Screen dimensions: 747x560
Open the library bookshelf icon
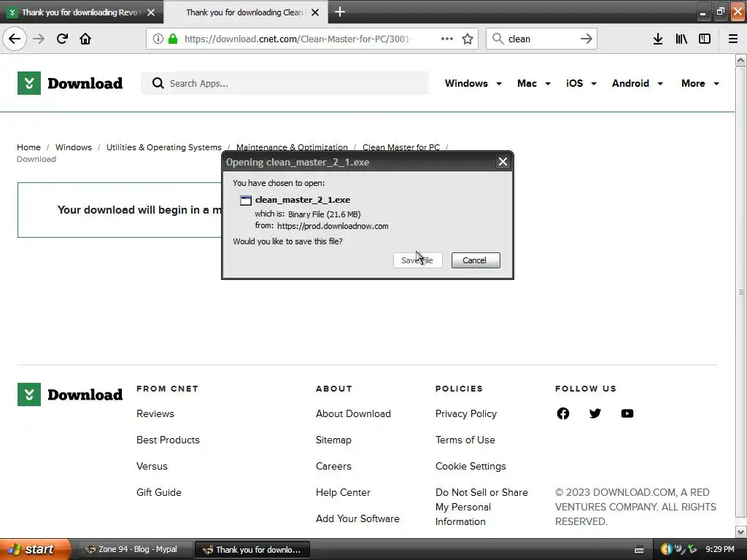point(681,39)
